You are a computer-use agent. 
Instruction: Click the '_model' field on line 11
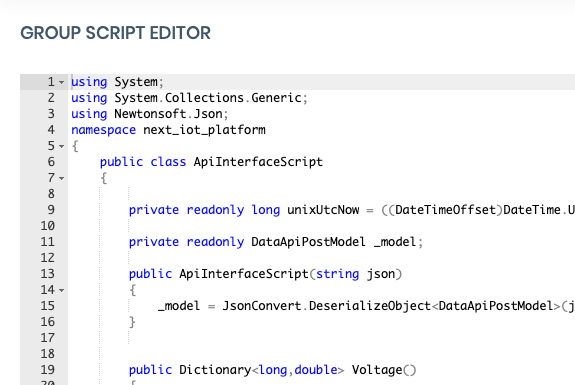[395, 242]
